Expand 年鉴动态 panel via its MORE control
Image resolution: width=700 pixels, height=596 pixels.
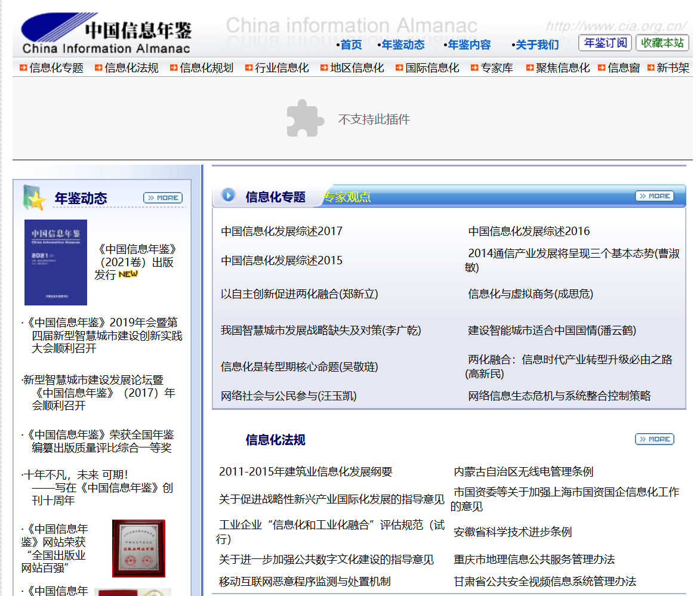[163, 197]
